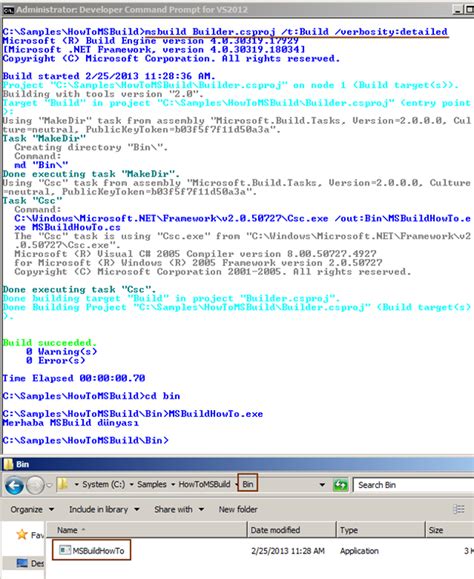This screenshot has height=579, width=474.
Task: Click the Forward arrow in Explorer
Action: 35,485
